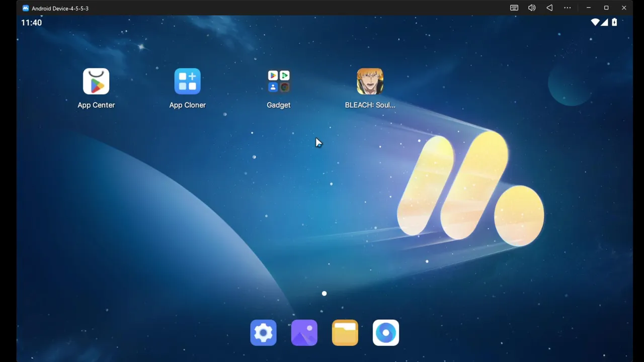Viewport: 644px width, 362px height.
Task: Click the App Center label
Action: (96, 105)
